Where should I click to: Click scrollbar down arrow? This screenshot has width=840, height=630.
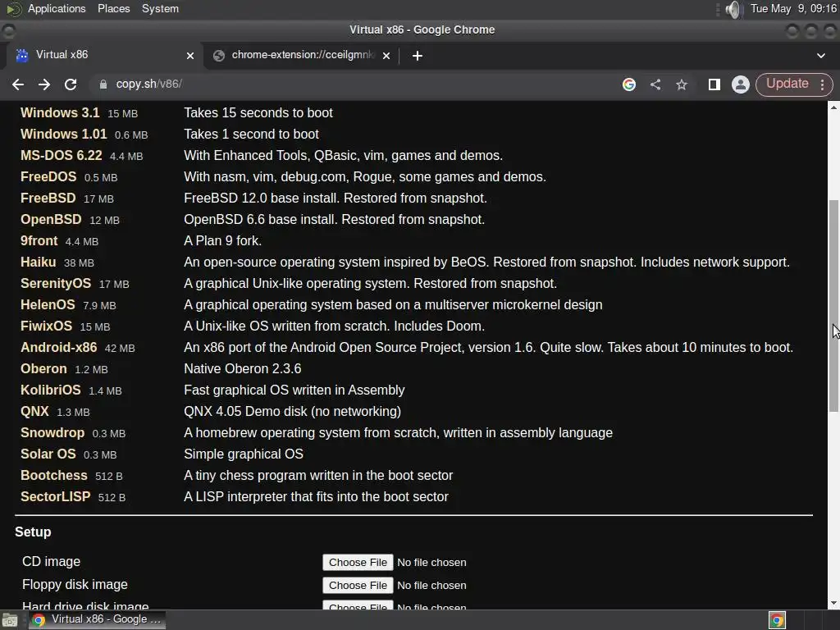coord(833,603)
